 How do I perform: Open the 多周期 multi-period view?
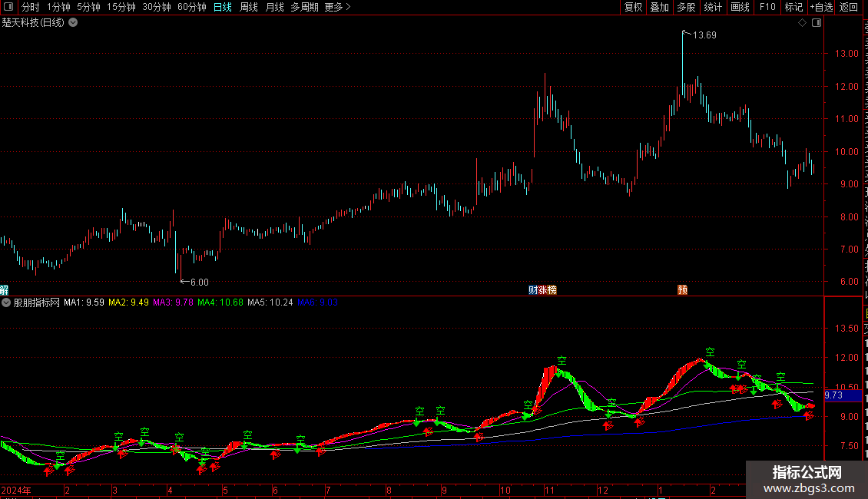[x=304, y=7]
